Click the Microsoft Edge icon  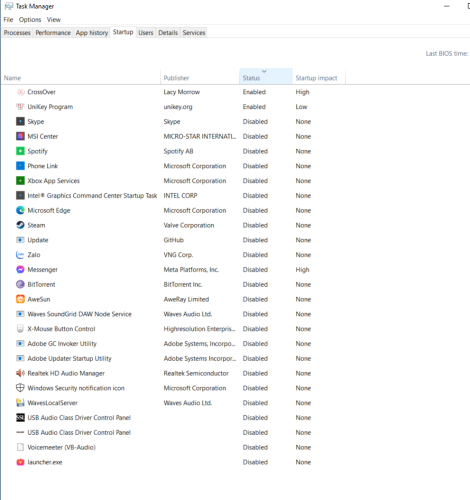tap(20, 210)
